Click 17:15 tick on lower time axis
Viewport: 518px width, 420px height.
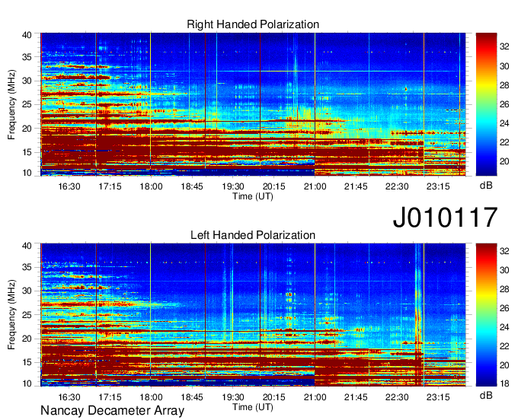[110, 397]
